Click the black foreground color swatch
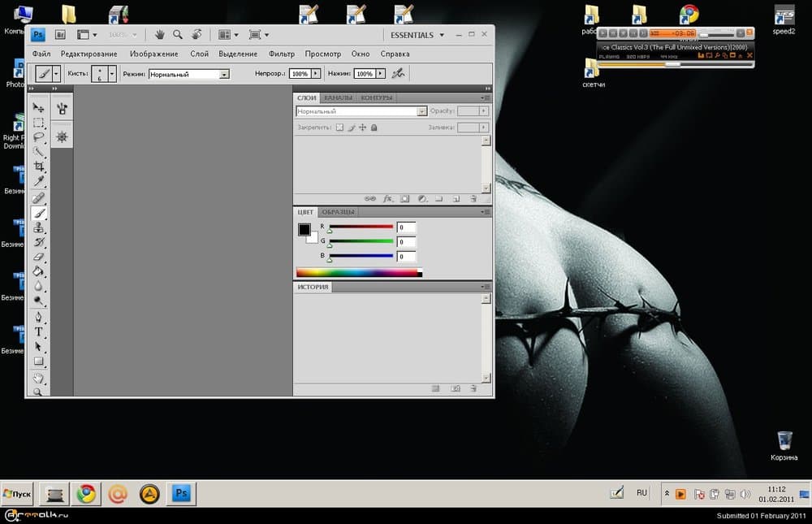 pyautogui.click(x=304, y=230)
